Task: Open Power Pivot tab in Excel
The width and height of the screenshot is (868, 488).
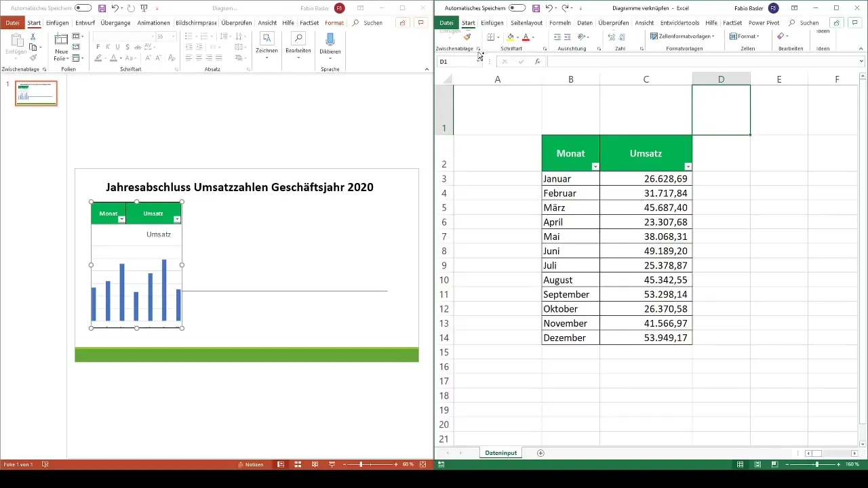Action: (763, 22)
